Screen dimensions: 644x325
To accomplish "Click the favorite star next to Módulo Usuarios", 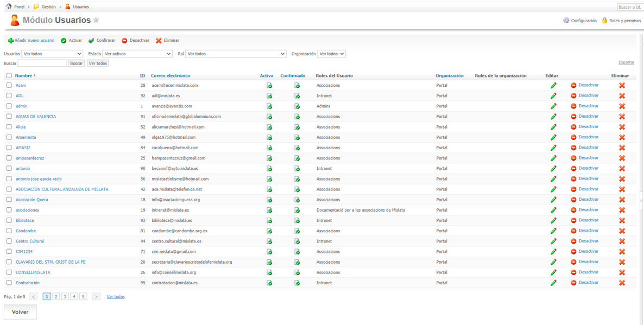I will pyautogui.click(x=96, y=20).
